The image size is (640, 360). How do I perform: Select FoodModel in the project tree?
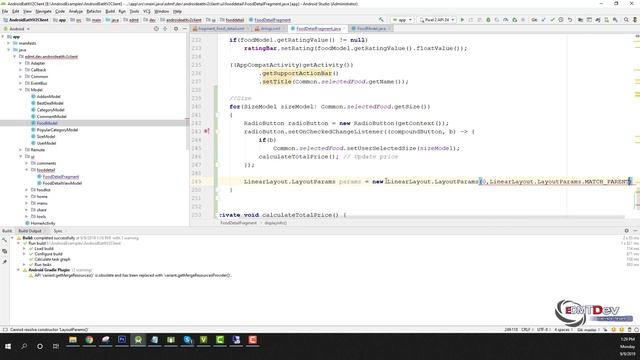point(47,123)
